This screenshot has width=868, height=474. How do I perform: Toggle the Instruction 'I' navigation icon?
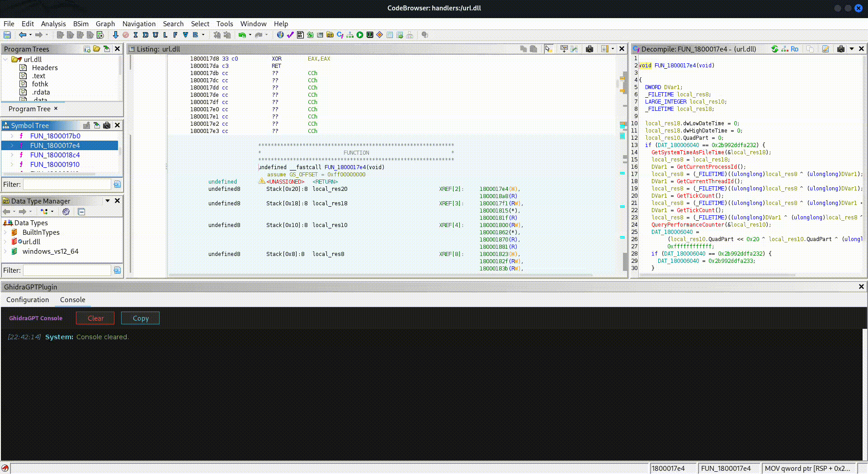(x=135, y=35)
